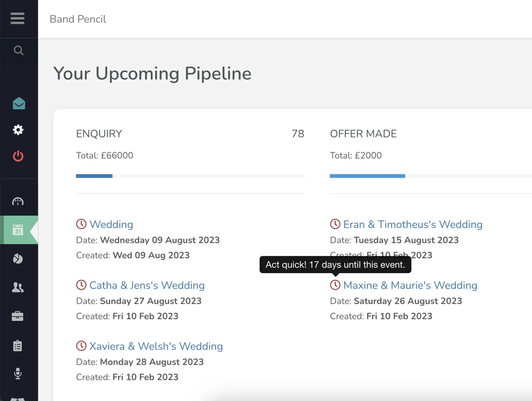Screen dimensions: 532x401
Task: Click the Band Pencil header title
Action: tap(78, 19)
